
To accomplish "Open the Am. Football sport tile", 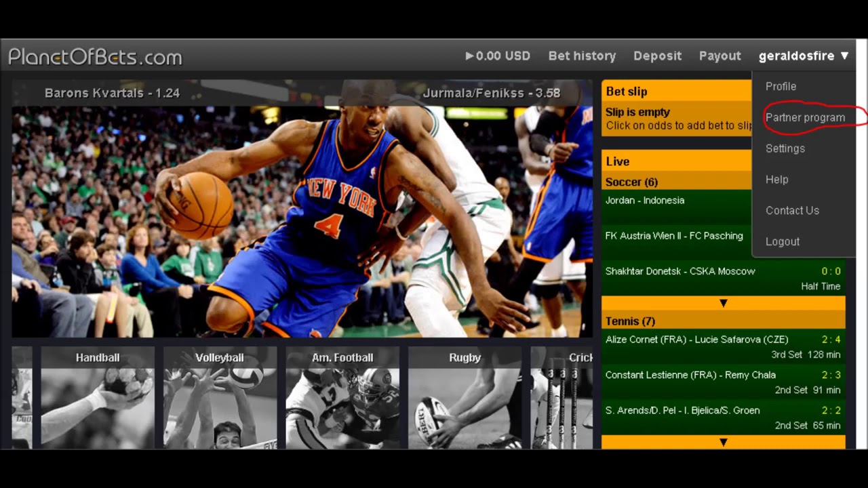I will (x=342, y=398).
